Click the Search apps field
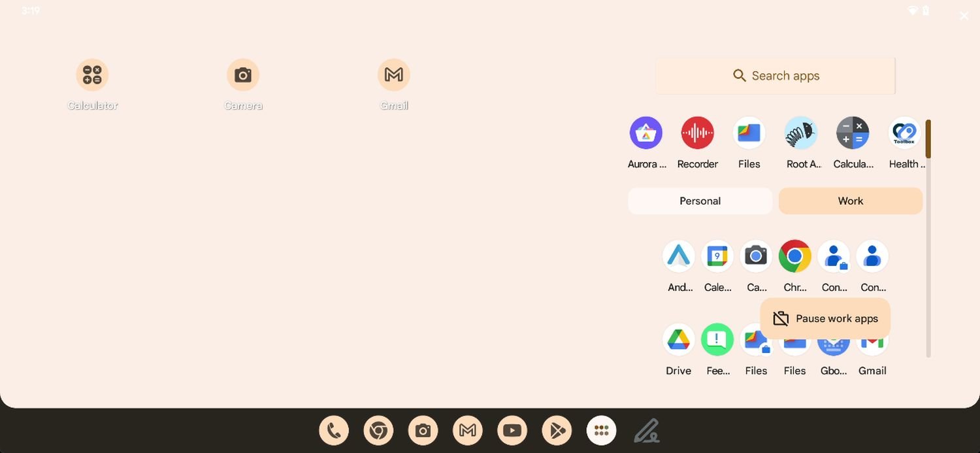 pos(776,76)
